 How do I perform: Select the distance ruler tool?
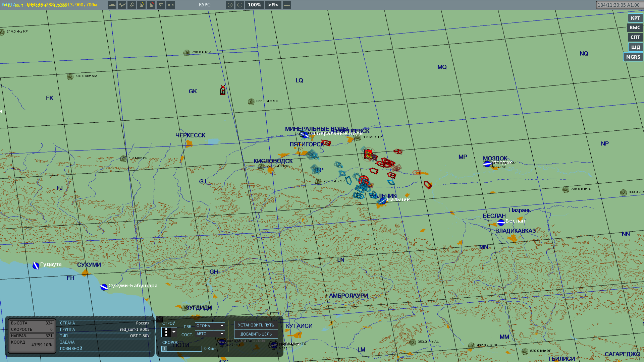point(170,5)
